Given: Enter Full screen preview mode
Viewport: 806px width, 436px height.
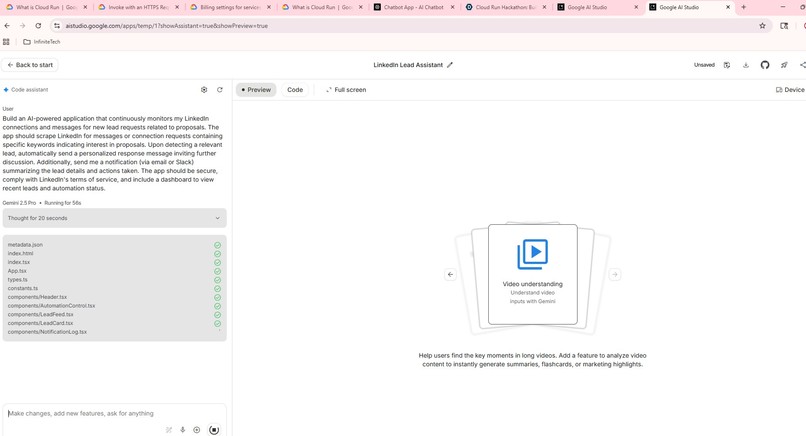Looking at the screenshot, I should tap(346, 89).
